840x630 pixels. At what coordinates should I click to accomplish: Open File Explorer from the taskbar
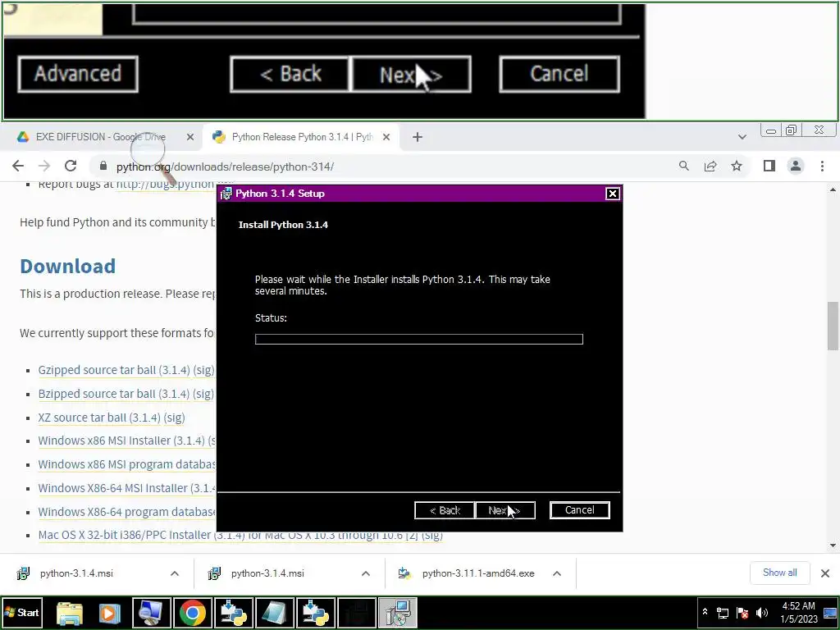(70, 612)
